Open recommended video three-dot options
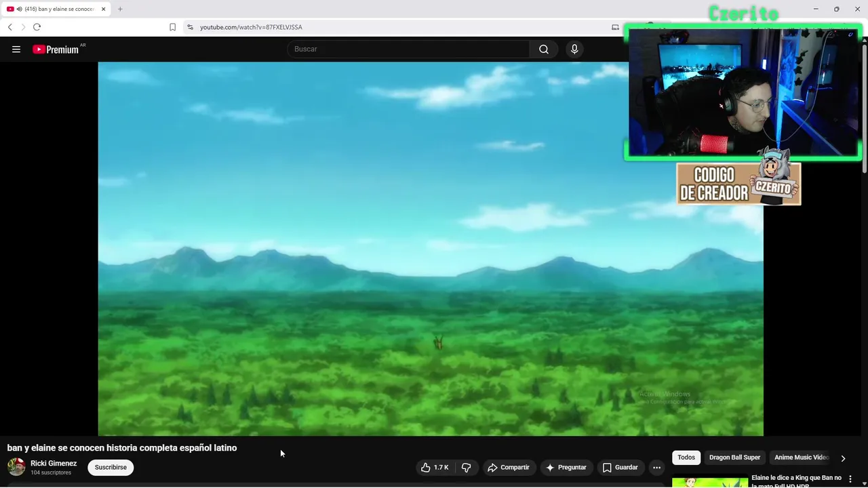 [850, 479]
